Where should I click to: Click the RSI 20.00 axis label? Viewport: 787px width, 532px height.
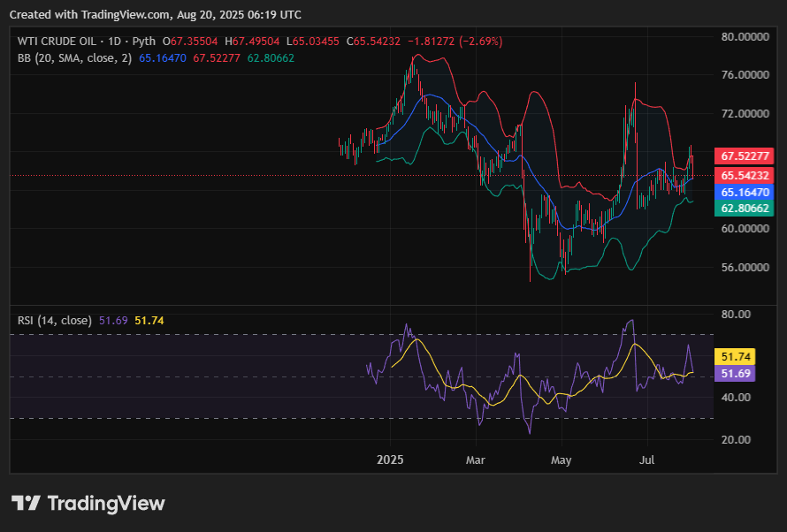point(736,440)
